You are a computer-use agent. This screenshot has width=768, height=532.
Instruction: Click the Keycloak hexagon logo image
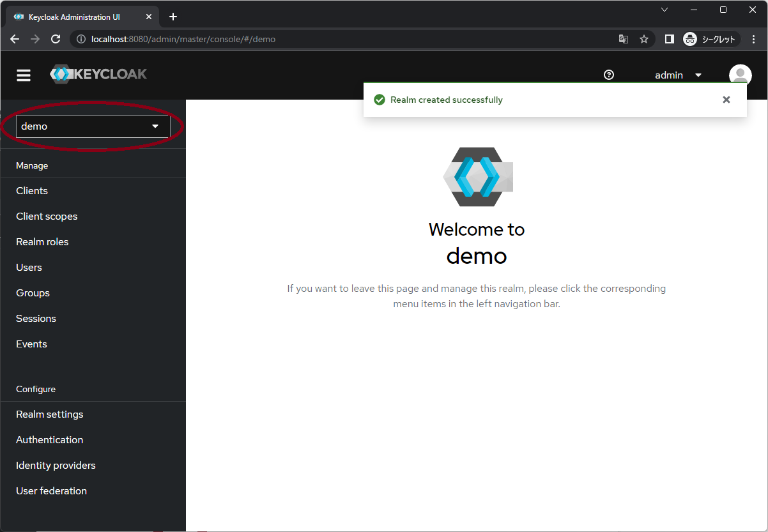(x=478, y=177)
